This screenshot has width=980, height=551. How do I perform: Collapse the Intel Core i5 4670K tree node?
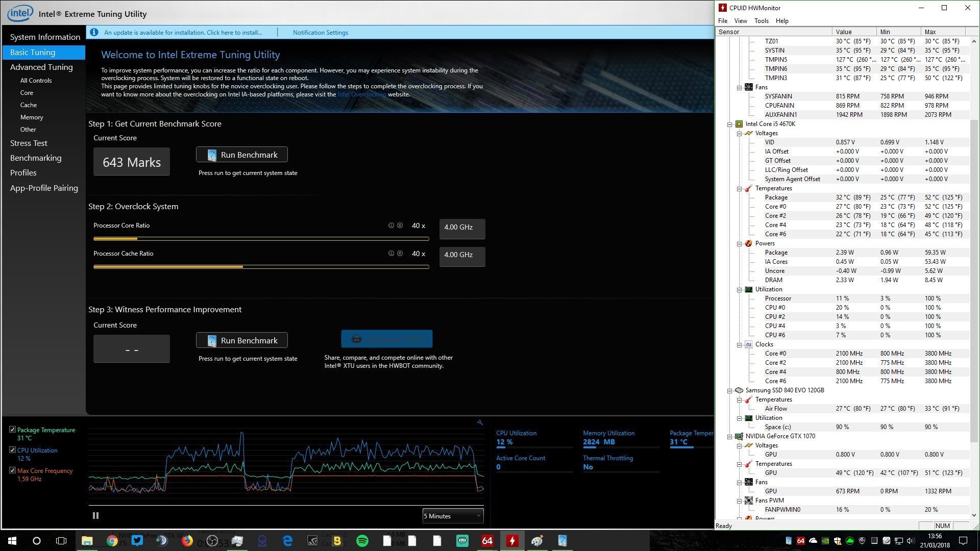(730, 124)
